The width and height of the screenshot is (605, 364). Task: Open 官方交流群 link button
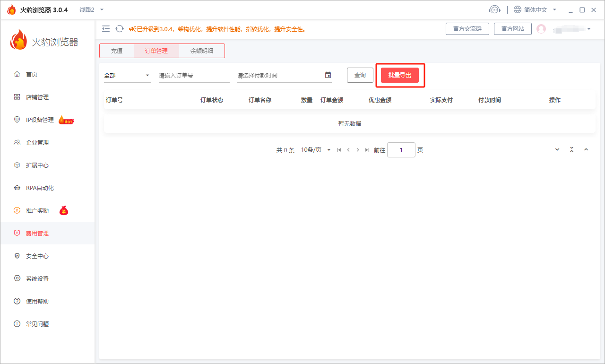467,29
